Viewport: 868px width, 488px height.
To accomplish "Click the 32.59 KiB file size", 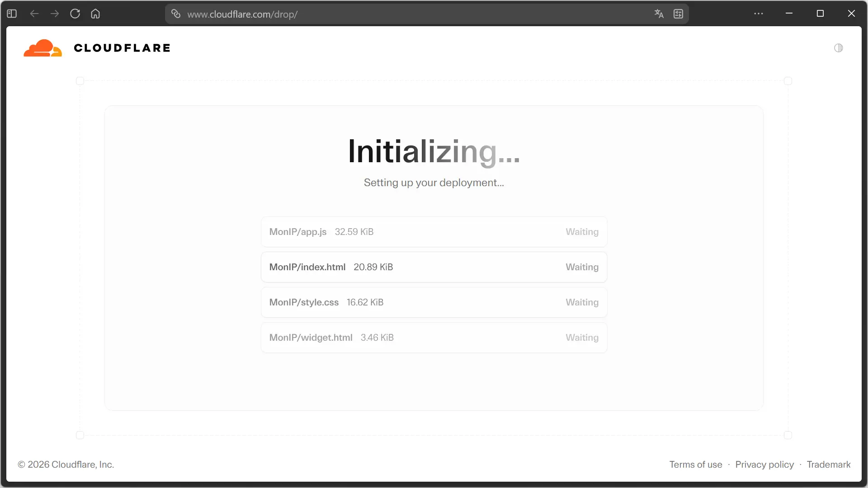I will click(354, 232).
